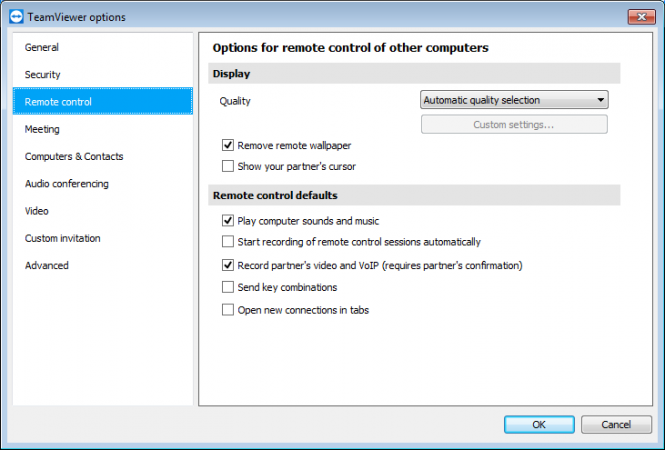The height and width of the screenshot is (450, 665).
Task: Select the Remote control category
Action: 103,101
